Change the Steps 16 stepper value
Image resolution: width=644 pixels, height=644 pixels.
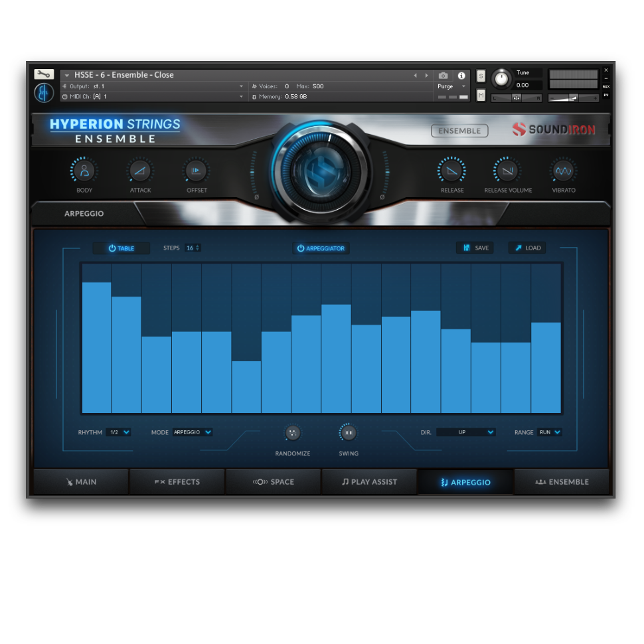point(193,248)
